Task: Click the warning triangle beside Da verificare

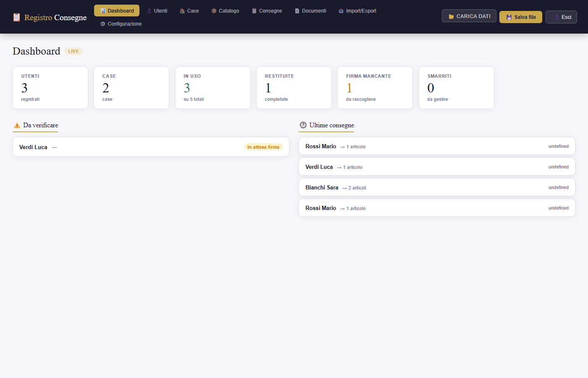Action: coord(17,125)
